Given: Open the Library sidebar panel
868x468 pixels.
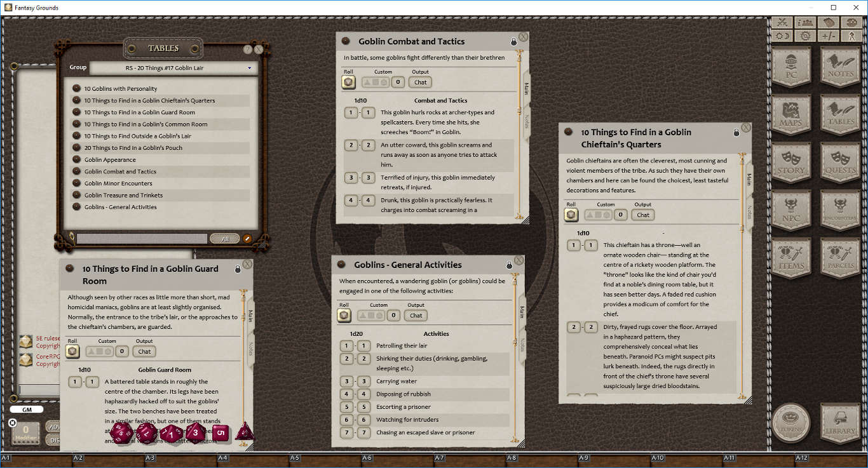Looking at the screenshot, I should tap(839, 424).
